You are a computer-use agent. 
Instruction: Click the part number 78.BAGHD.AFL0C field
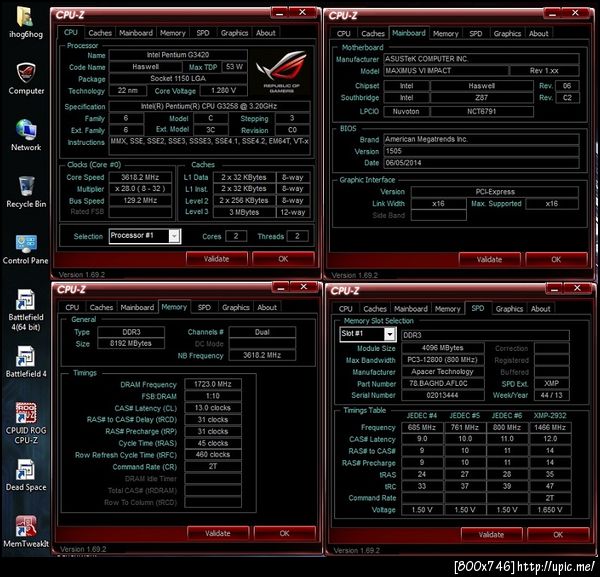[443, 383]
